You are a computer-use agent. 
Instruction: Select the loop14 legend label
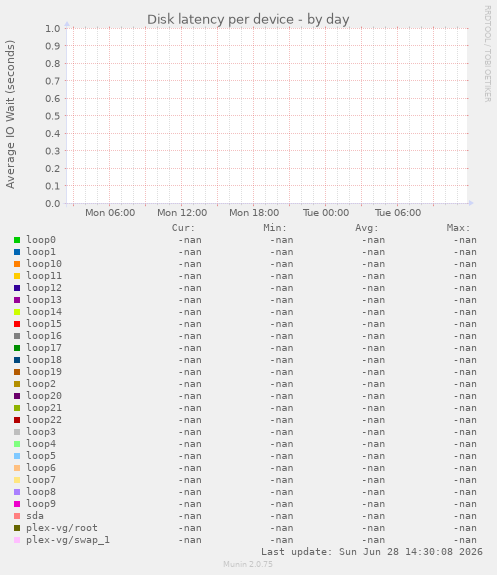point(44,312)
